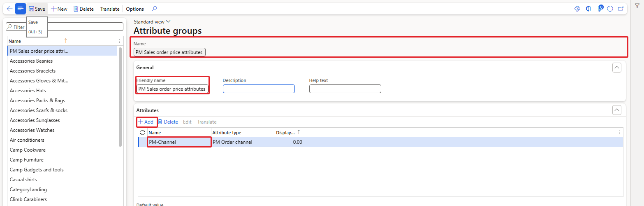Screen dimensions: 644x206
Task: Click Translate in Attributes toolbar
Action: (207, 122)
